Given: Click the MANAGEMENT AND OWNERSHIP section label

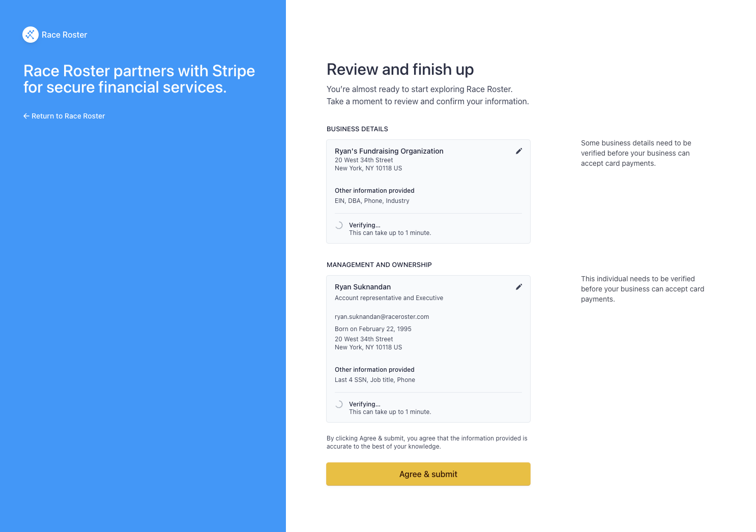Looking at the screenshot, I should click(x=379, y=265).
